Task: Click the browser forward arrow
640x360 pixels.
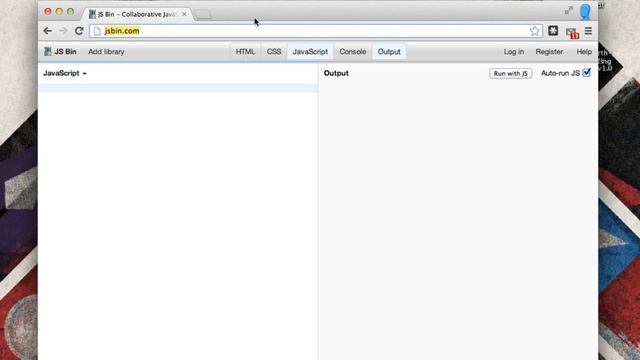Action: [x=63, y=31]
